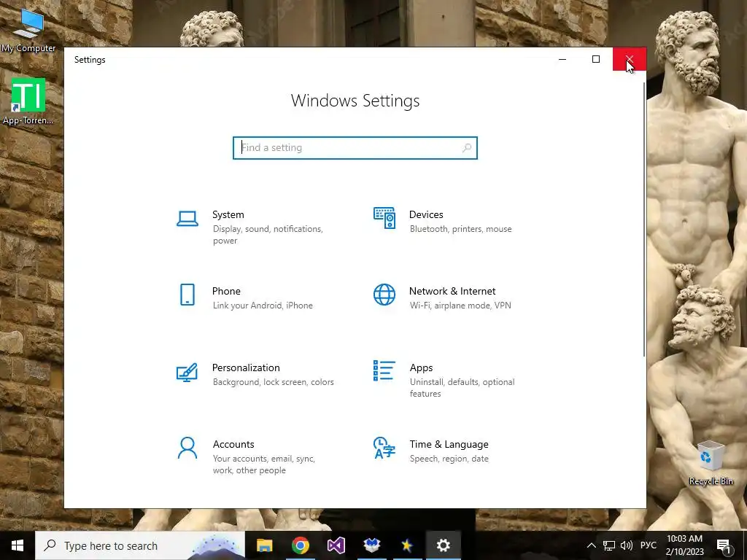Click the magnifier icon in Find a setting
747x560 pixels.
click(x=467, y=147)
